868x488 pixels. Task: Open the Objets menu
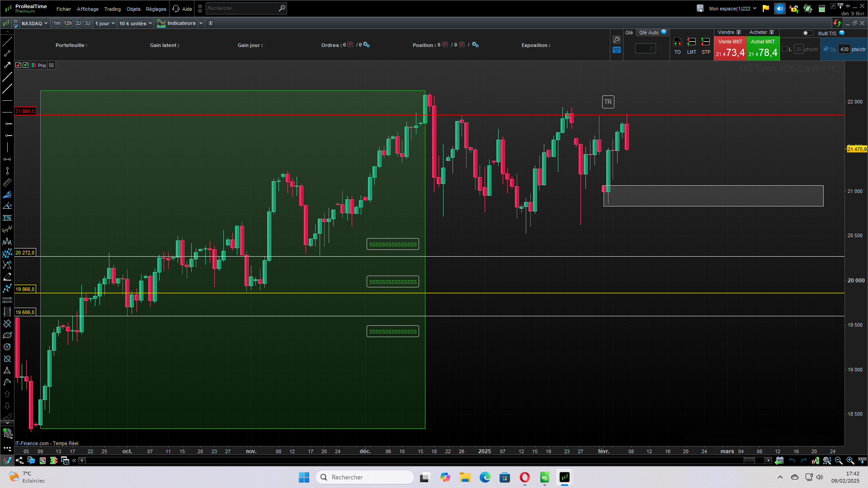[x=133, y=9]
